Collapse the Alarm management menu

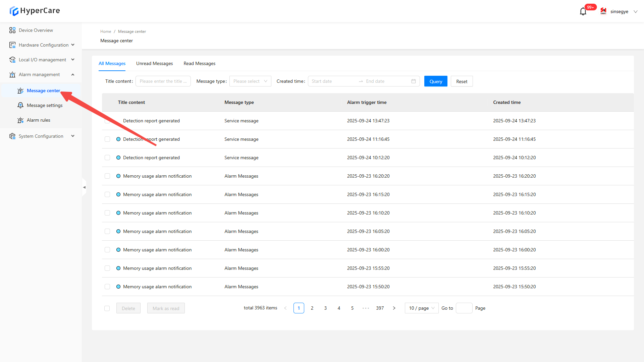coord(73,74)
